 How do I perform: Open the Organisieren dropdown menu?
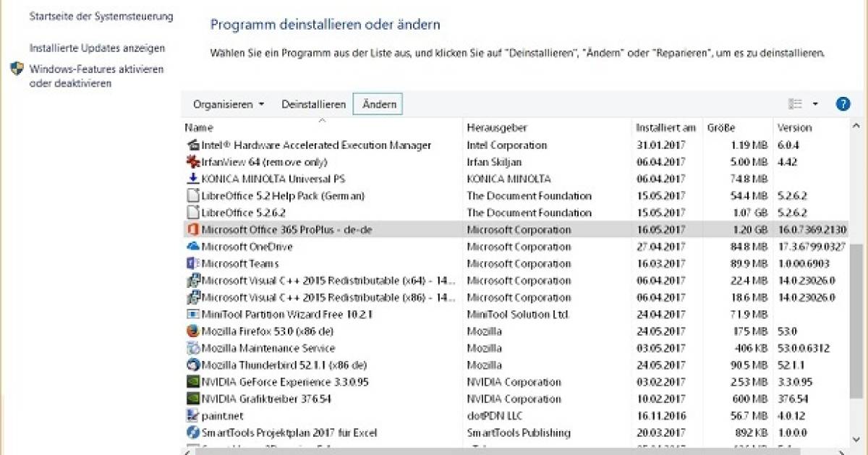click(x=229, y=104)
